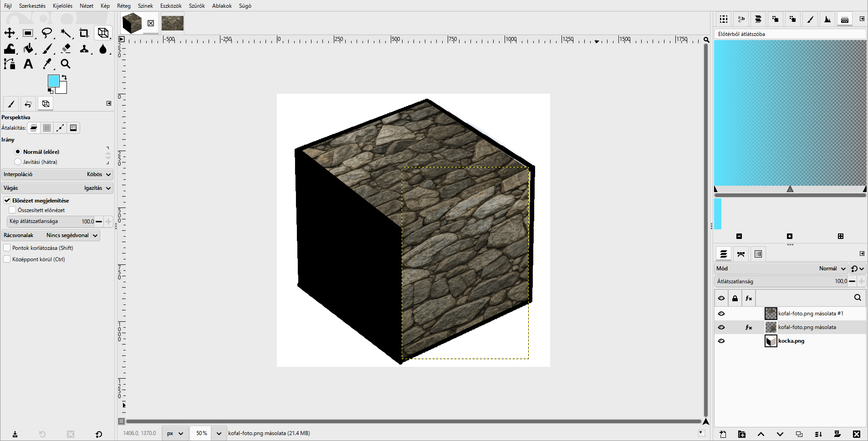The height and width of the screenshot is (441, 868).
Task: Select the Free Select lasso tool
Action: (47, 33)
